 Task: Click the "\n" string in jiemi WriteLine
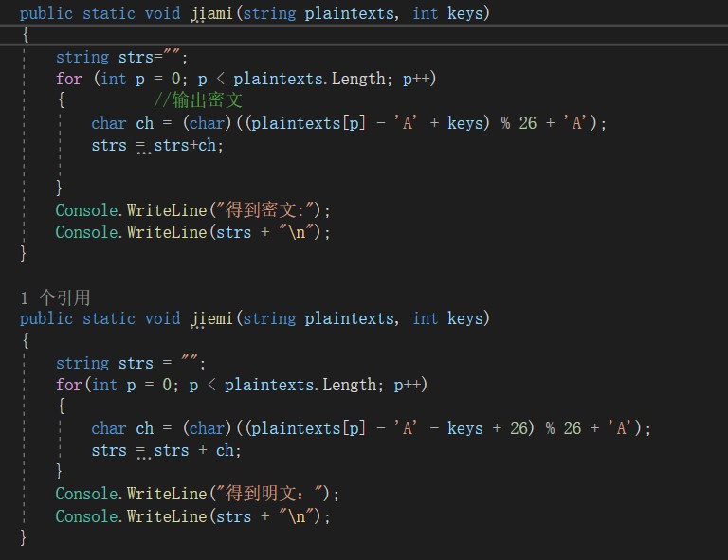[297, 516]
